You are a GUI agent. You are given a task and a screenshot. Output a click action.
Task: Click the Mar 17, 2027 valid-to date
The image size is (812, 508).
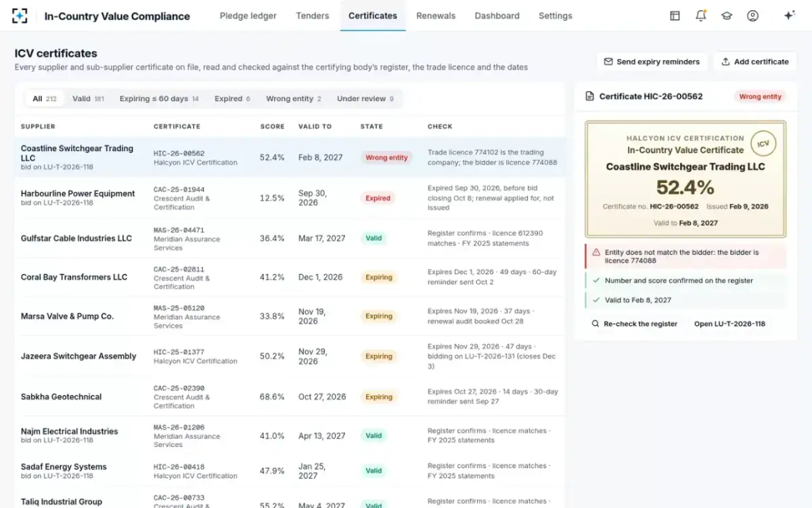[x=322, y=238]
